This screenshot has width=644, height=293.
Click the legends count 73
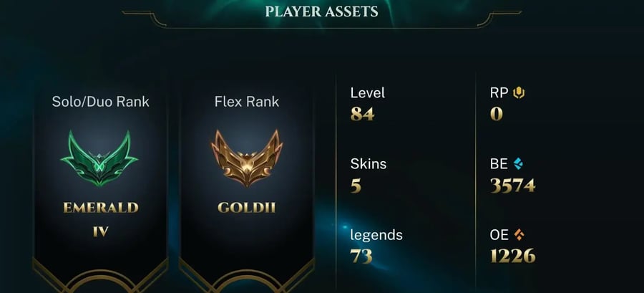pyautogui.click(x=361, y=256)
